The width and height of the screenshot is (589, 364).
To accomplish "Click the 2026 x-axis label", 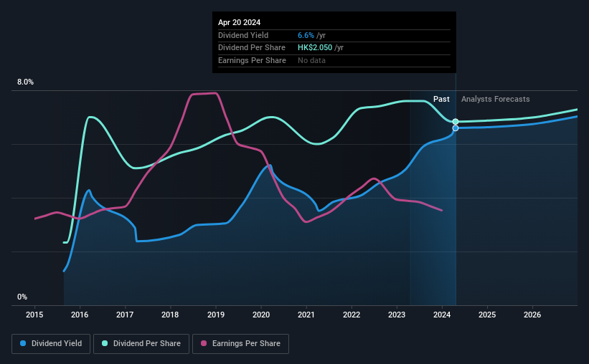I will tap(532, 315).
